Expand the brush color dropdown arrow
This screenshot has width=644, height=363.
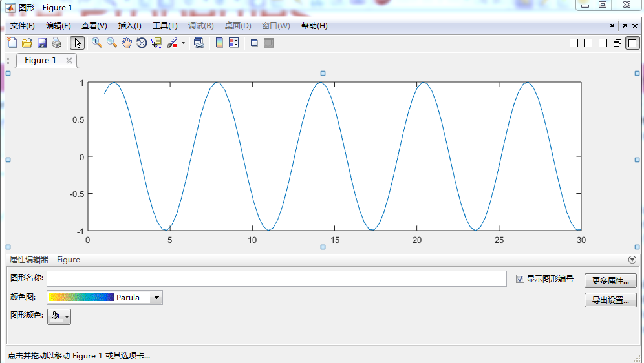183,44
